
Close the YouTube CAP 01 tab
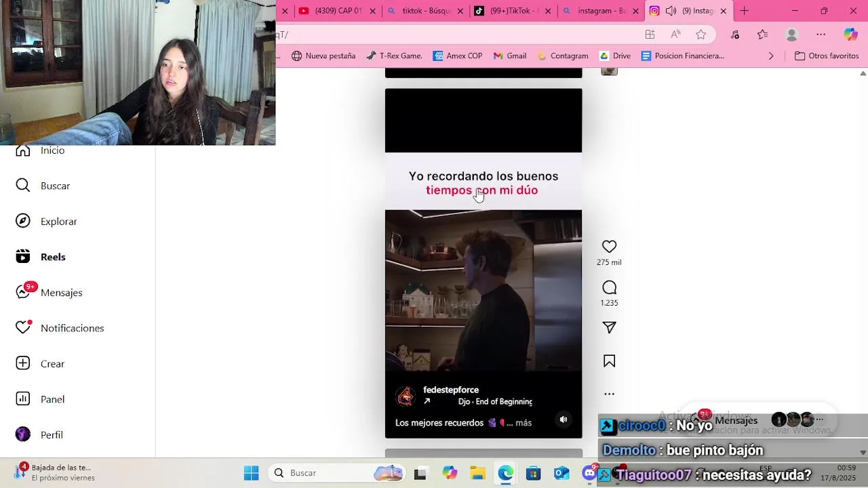click(372, 11)
